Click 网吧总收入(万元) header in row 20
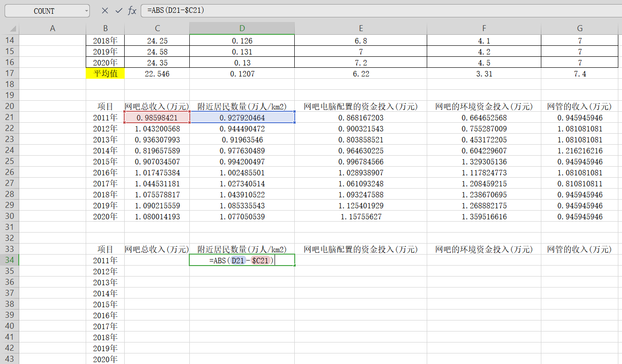The width and height of the screenshot is (622, 364). point(157,106)
